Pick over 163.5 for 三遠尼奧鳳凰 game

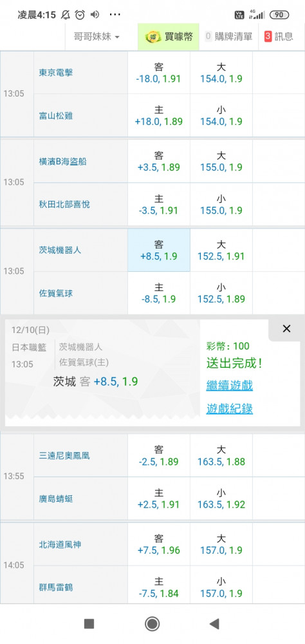click(221, 455)
